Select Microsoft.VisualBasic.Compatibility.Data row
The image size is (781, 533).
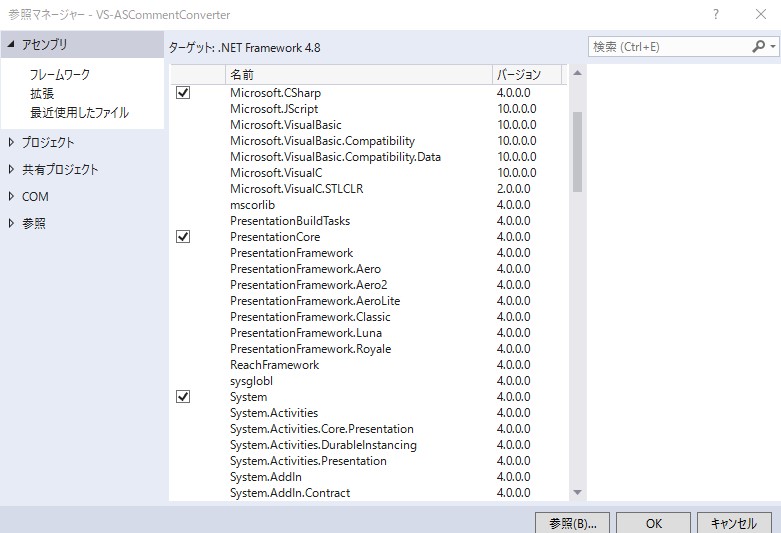[369, 156]
